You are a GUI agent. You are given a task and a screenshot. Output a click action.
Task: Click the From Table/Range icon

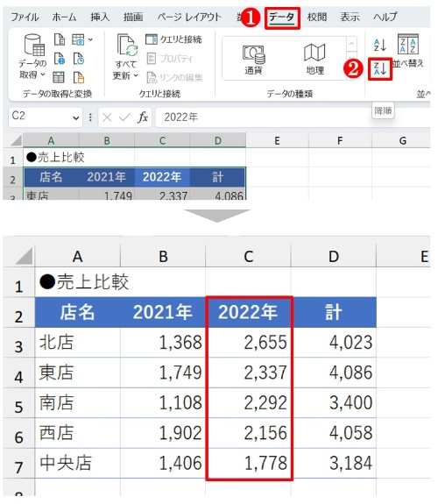(x=59, y=77)
